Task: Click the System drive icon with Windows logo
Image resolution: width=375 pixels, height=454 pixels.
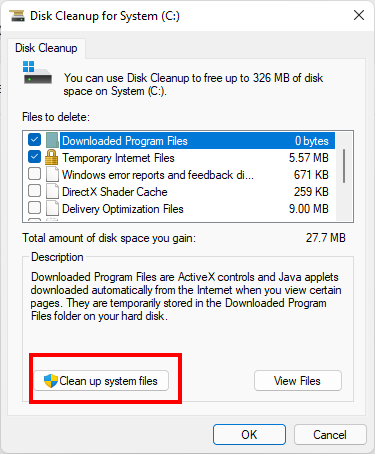Action: coord(37,72)
